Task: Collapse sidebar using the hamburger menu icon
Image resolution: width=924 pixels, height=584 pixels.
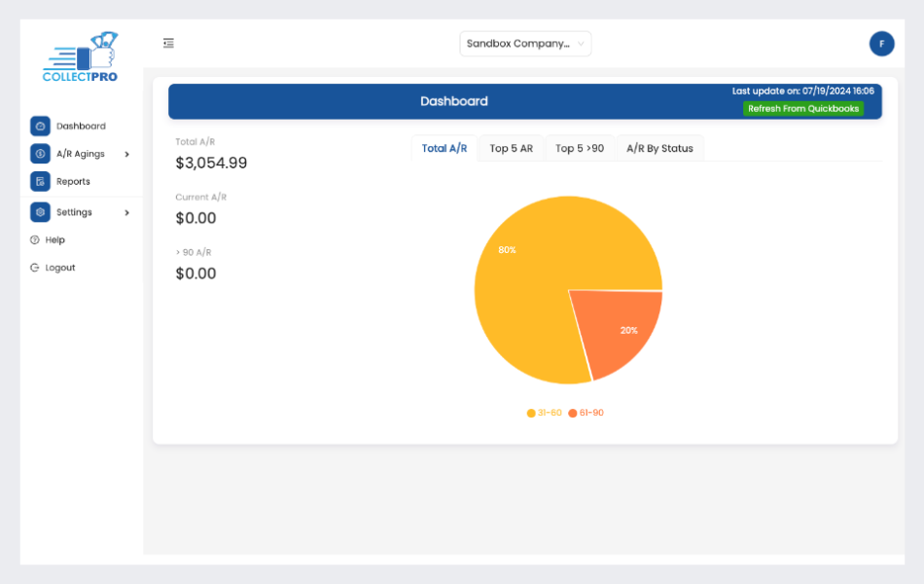Action: (168, 43)
